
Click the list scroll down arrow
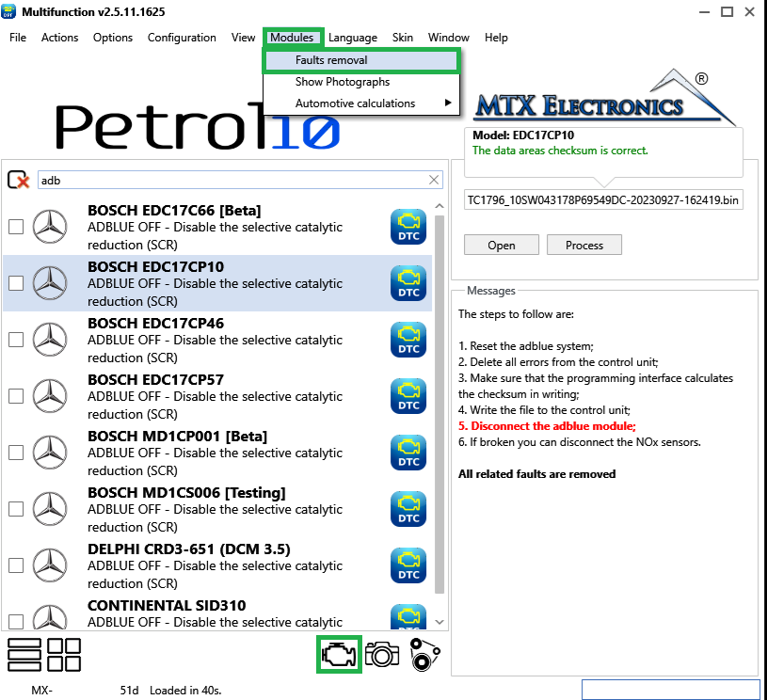pos(439,622)
